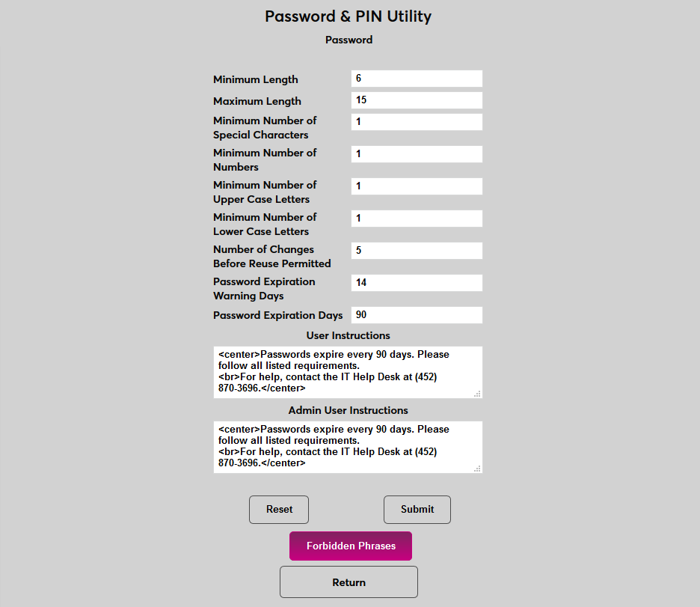Select the Minimum Length input field
This screenshot has height=607, width=700.
[416, 78]
